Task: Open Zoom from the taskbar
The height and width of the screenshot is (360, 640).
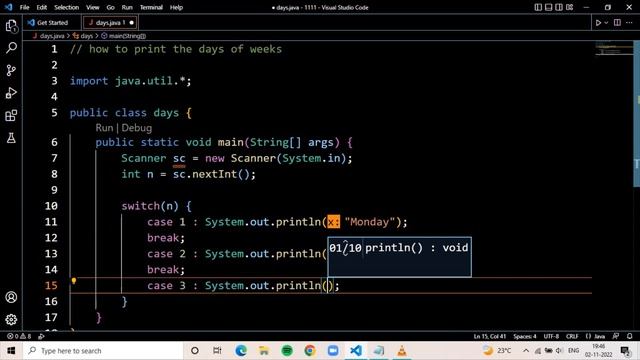Action: pyautogui.click(x=333, y=351)
